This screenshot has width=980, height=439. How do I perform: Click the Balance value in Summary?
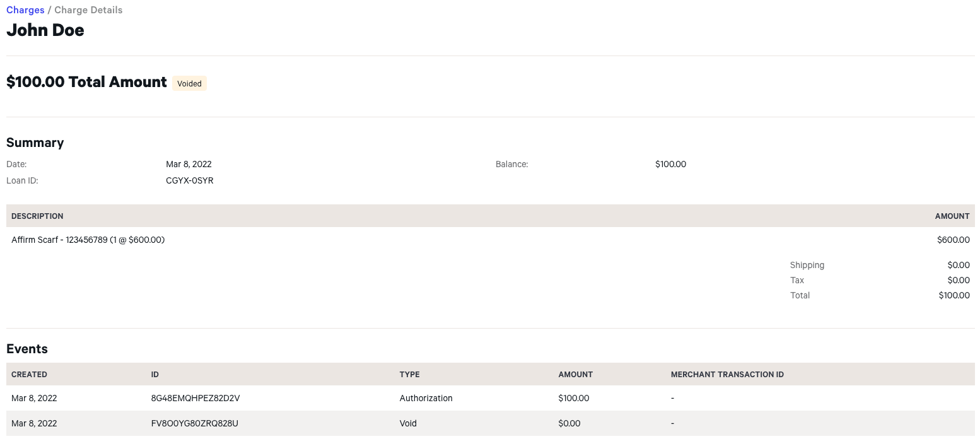tap(670, 164)
